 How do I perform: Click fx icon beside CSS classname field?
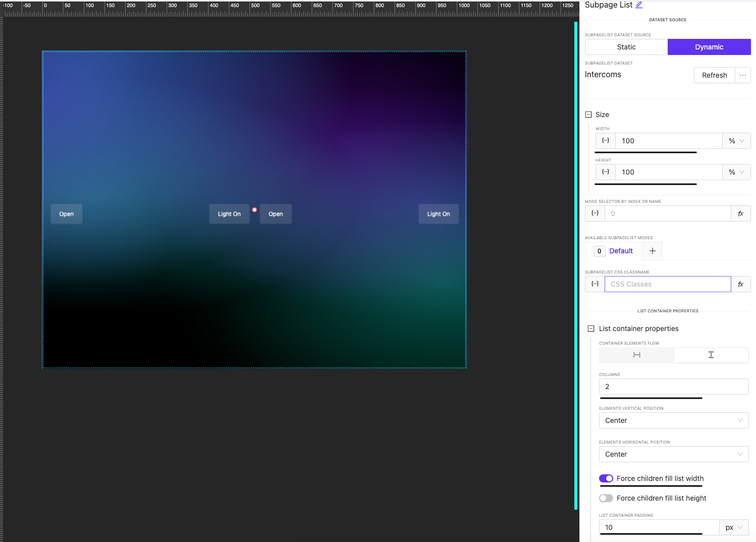pyautogui.click(x=740, y=284)
